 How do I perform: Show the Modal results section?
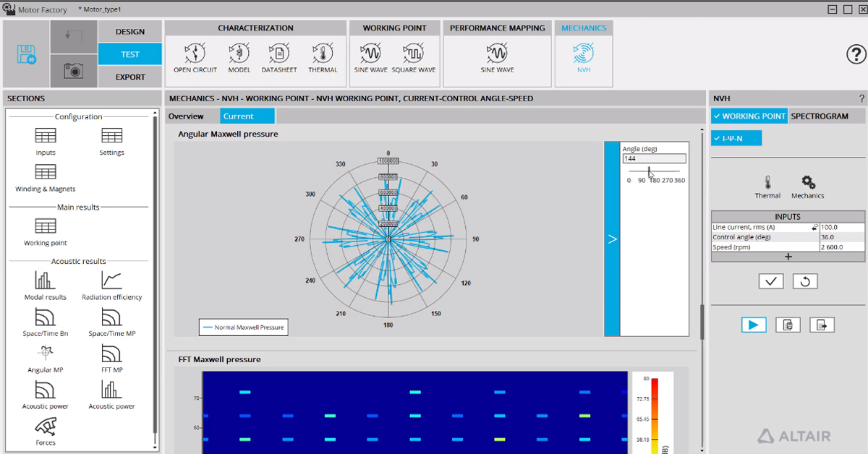[x=46, y=286]
